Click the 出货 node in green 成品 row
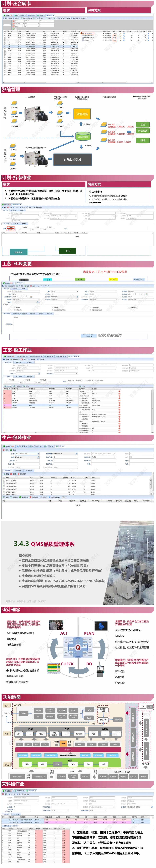This screenshot has width=156, height=868. 104,765
